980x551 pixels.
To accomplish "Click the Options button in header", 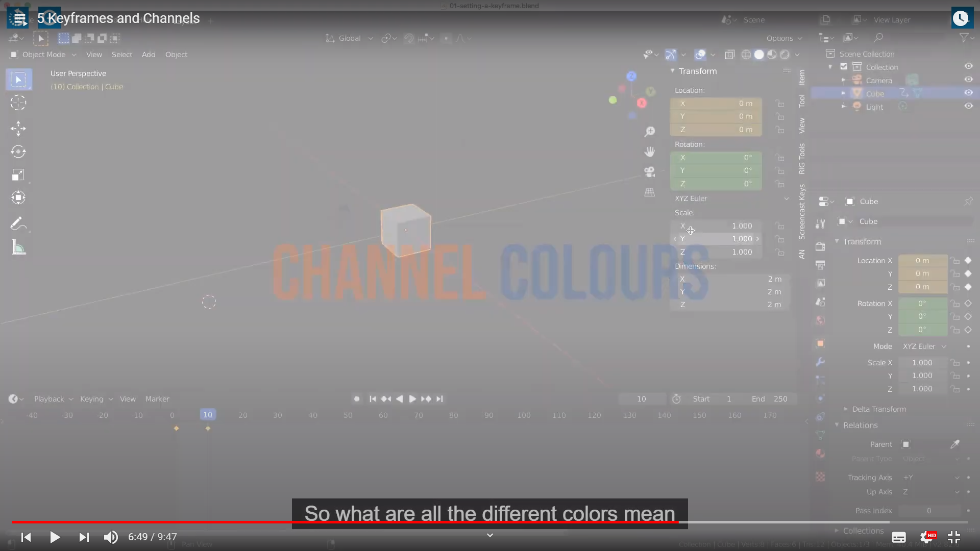I will (x=783, y=38).
